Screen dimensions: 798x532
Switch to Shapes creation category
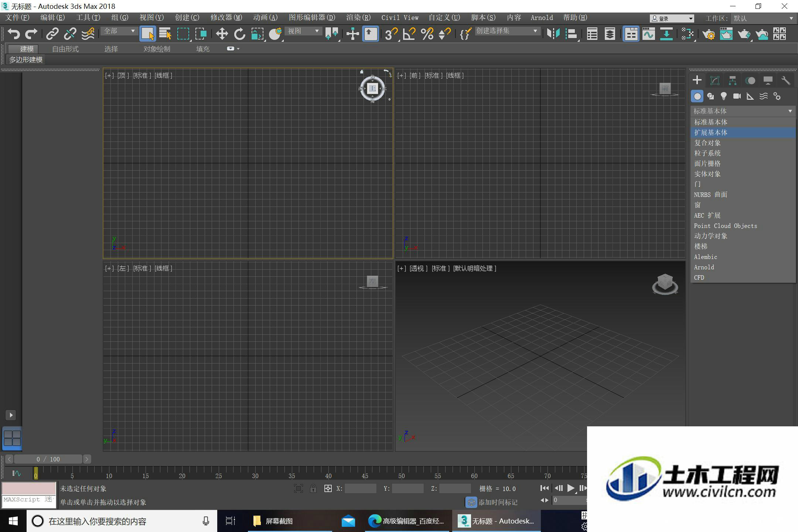710,96
